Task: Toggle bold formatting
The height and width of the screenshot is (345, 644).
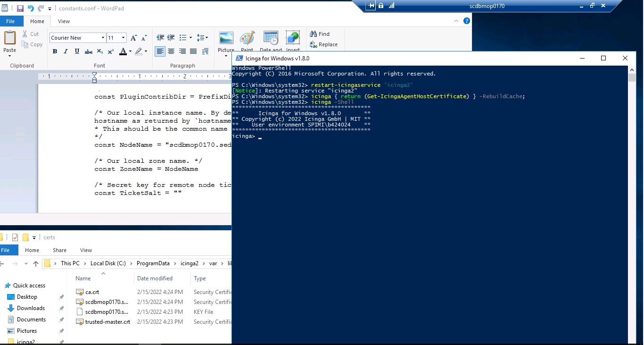Action: 55,51
